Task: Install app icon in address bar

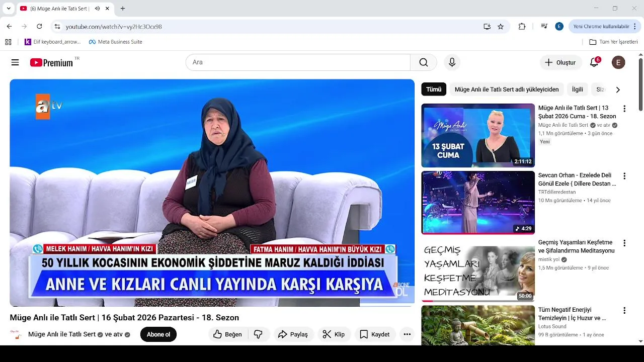Action: point(487,26)
